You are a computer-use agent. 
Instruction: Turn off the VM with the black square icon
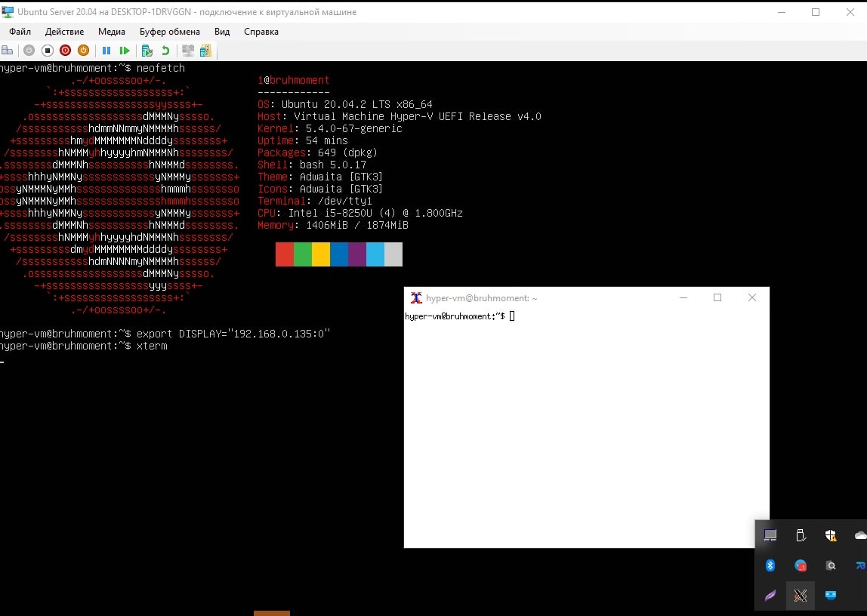pos(48,51)
